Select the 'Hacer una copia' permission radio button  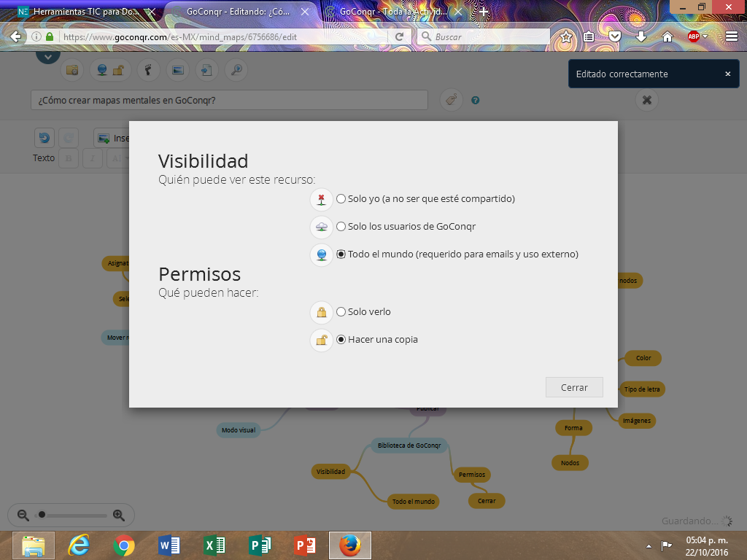(x=341, y=340)
